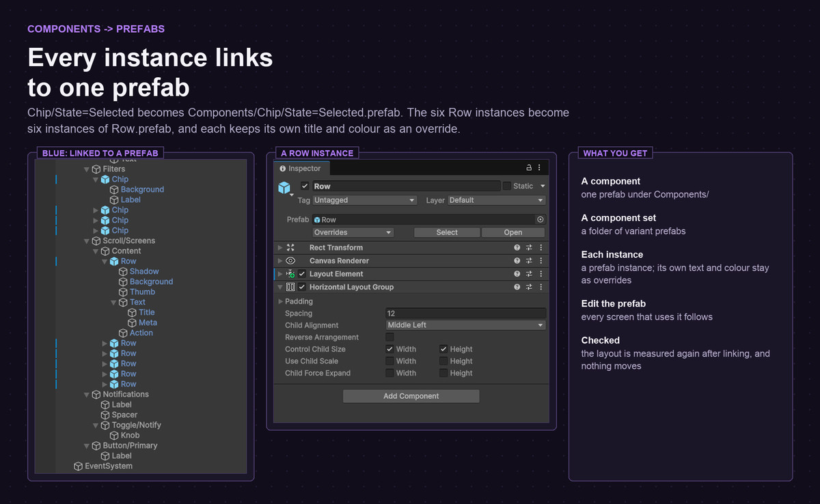Screen dimensions: 820x504
Task: Open presets for Rect Transform
Action: (x=529, y=248)
